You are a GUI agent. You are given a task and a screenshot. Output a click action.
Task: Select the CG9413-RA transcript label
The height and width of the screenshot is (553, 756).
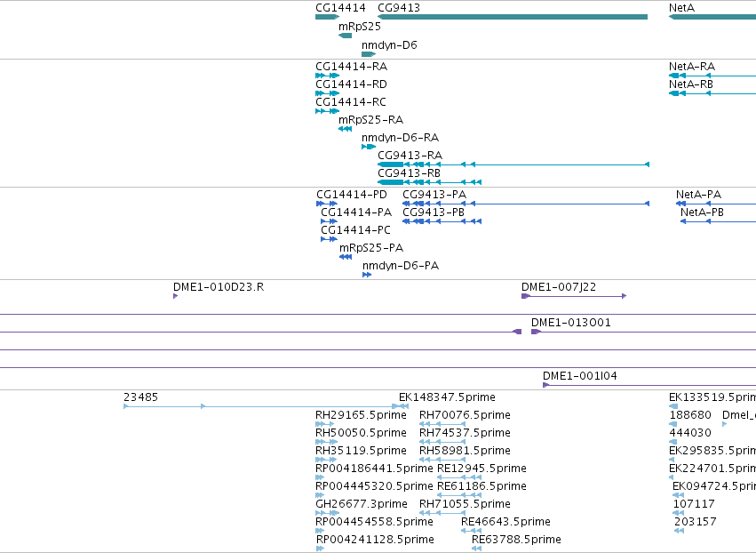click(410, 156)
